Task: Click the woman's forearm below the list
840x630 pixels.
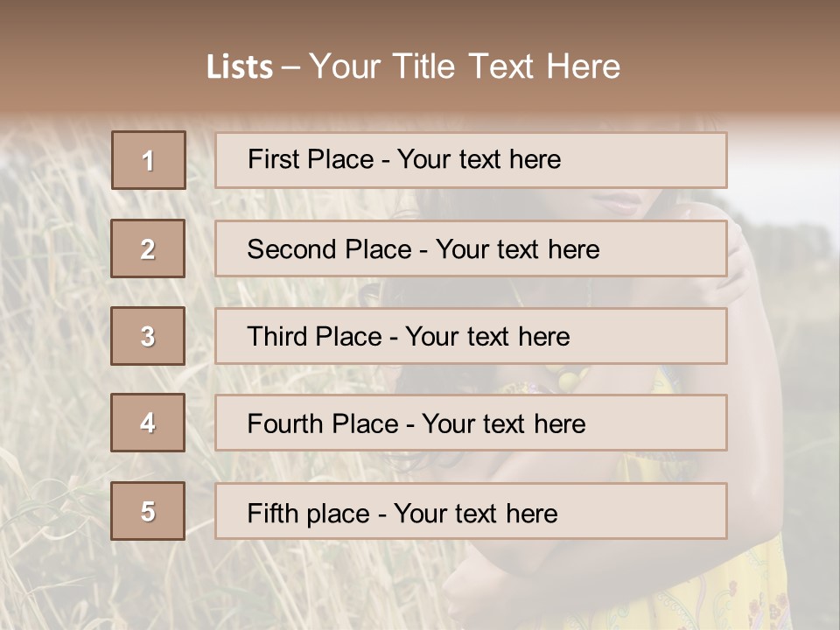Action: (x=560, y=569)
